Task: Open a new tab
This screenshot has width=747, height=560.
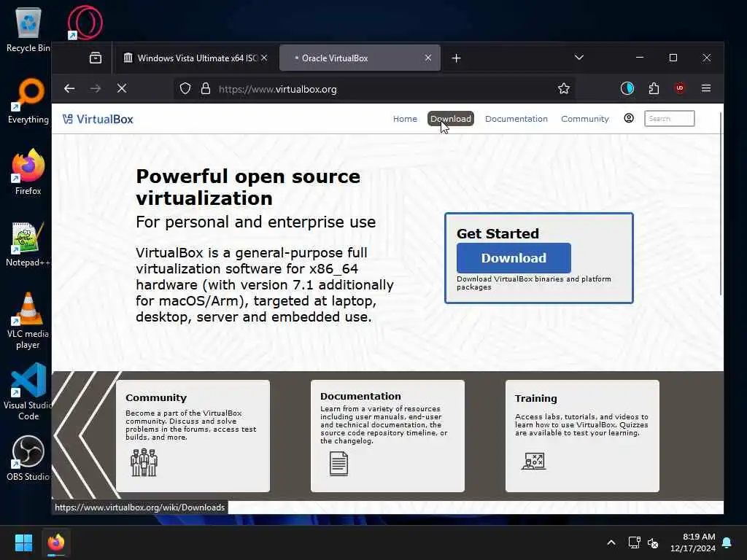Action: pos(456,58)
